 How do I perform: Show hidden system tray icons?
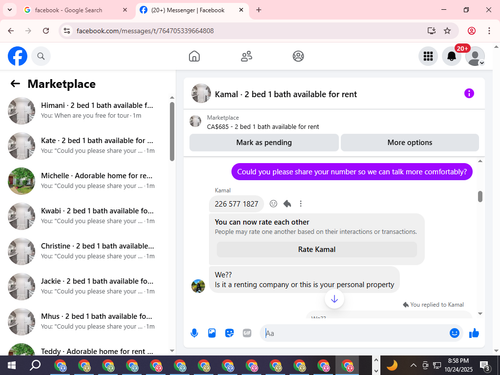pos(413,366)
